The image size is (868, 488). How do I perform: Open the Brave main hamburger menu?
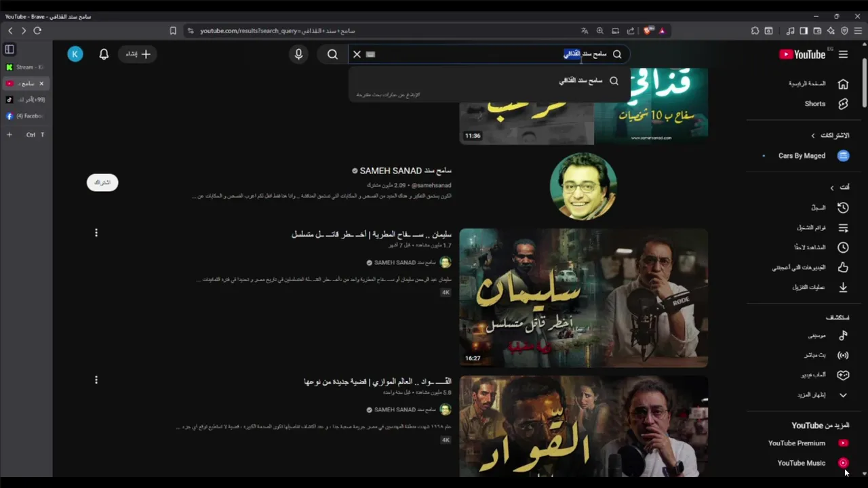point(858,30)
